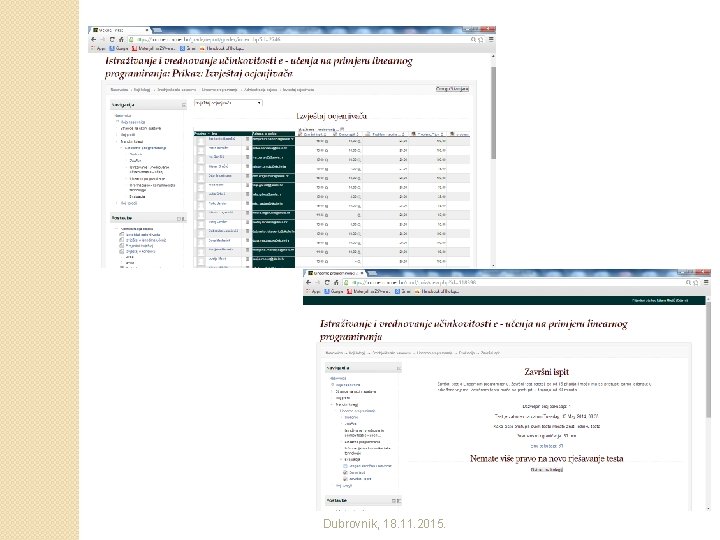This screenshot has height=540, width=720.
Task: Click the magnifier icon in the upper address bar
Action: tap(473, 39)
